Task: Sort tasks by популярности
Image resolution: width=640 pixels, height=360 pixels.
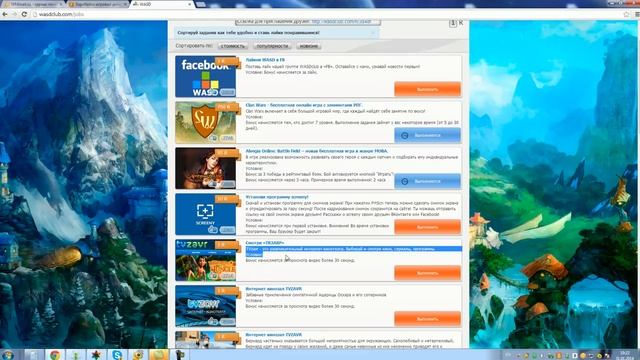Action: tap(272, 46)
